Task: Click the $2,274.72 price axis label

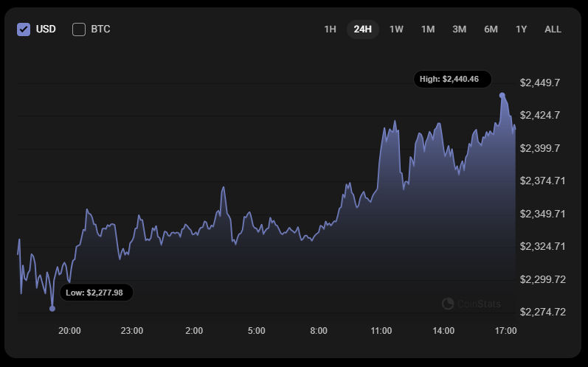Action: pos(542,312)
